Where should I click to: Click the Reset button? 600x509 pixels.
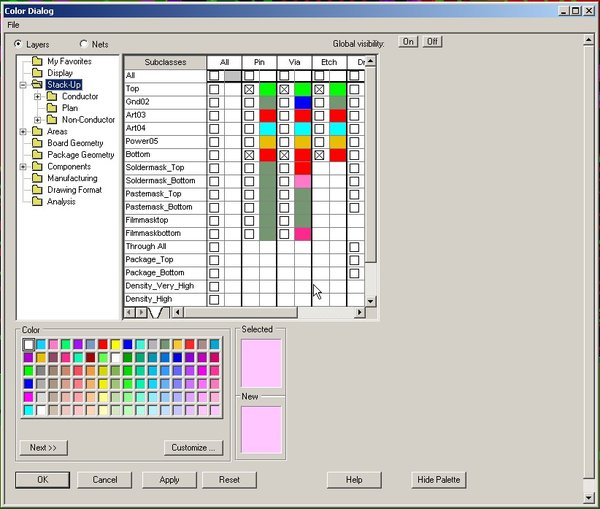[x=229, y=480]
